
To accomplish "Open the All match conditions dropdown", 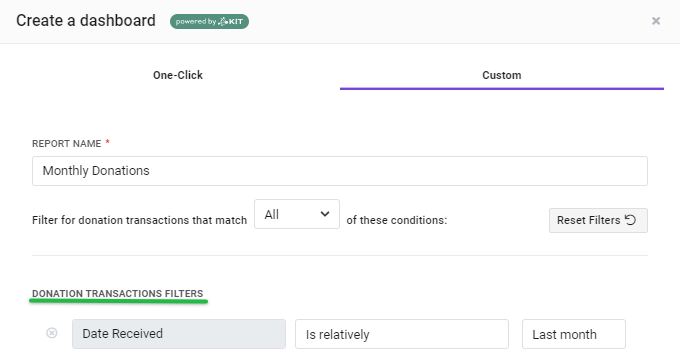I will (297, 214).
